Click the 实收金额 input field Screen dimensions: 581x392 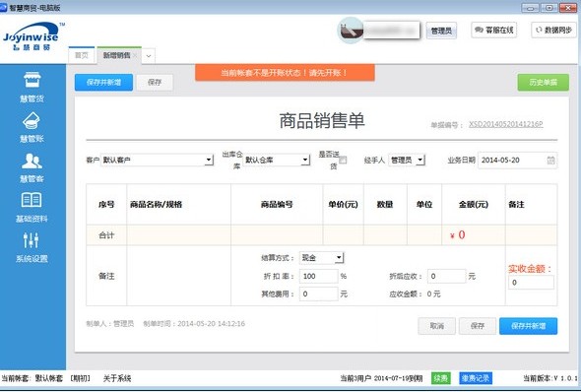[531, 283]
